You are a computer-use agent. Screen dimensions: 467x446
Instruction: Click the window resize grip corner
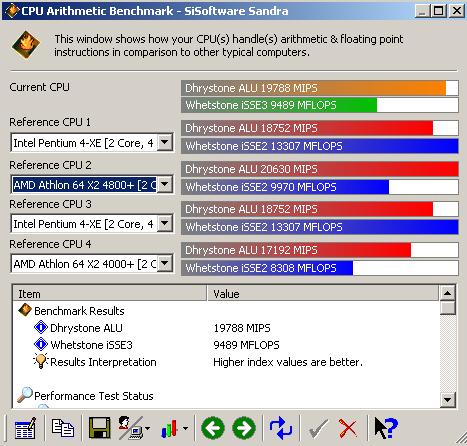pyautogui.click(x=461, y=438)
